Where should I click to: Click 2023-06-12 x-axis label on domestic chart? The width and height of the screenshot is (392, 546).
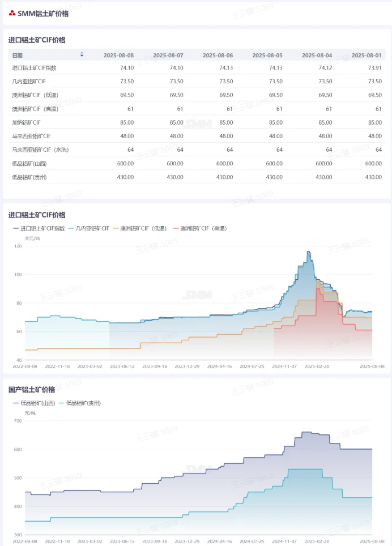[x=122, y=541]
